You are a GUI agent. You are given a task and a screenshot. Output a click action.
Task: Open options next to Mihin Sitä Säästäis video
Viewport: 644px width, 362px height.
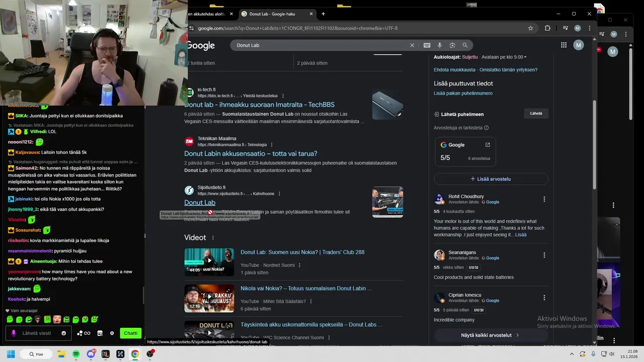[311, 302]
